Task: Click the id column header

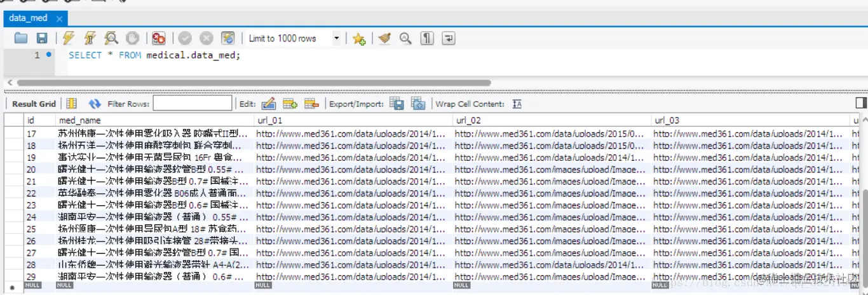Action: (x=39, y=120)
